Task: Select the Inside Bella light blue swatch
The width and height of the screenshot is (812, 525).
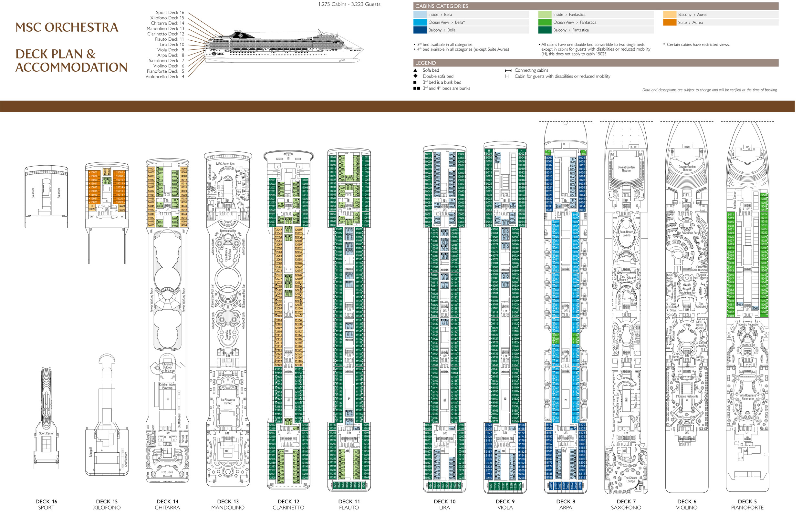Action: tap(420, 14)
